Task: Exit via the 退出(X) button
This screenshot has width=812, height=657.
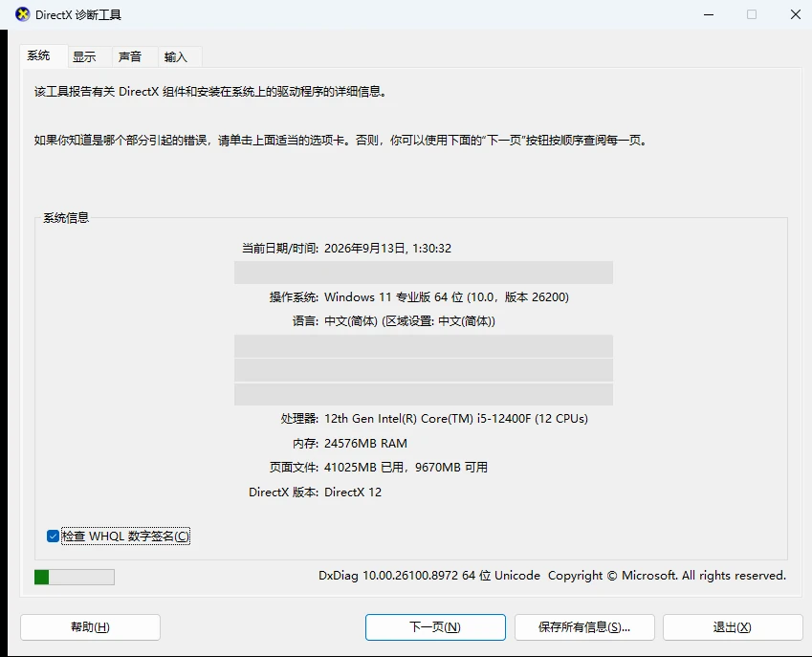Action: [x=733, y=627]
